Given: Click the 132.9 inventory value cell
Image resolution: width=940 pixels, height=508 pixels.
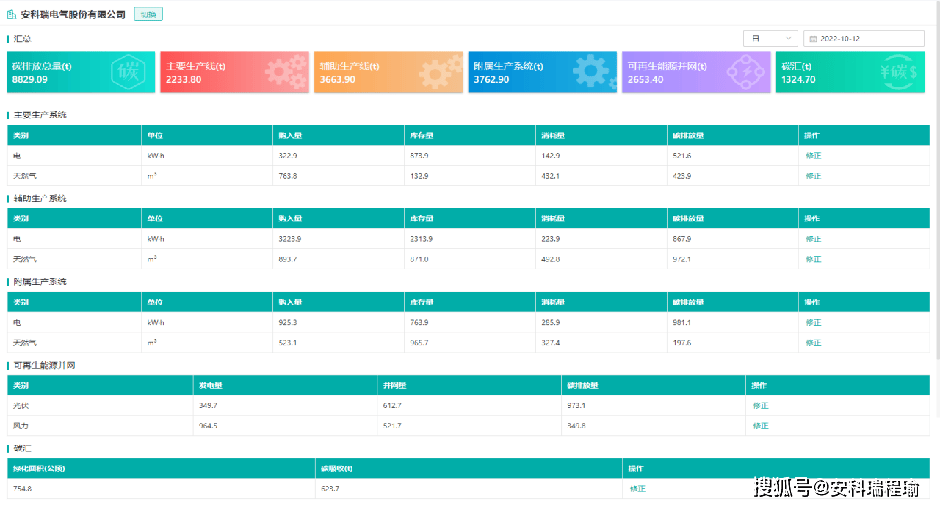Looking at the screenshot, I should 419,176.
